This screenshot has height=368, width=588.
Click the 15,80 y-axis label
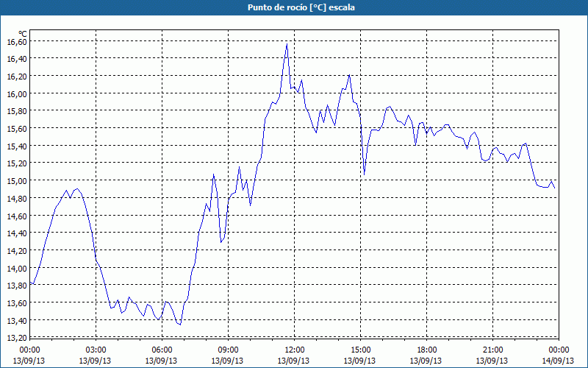click(17, 111)
